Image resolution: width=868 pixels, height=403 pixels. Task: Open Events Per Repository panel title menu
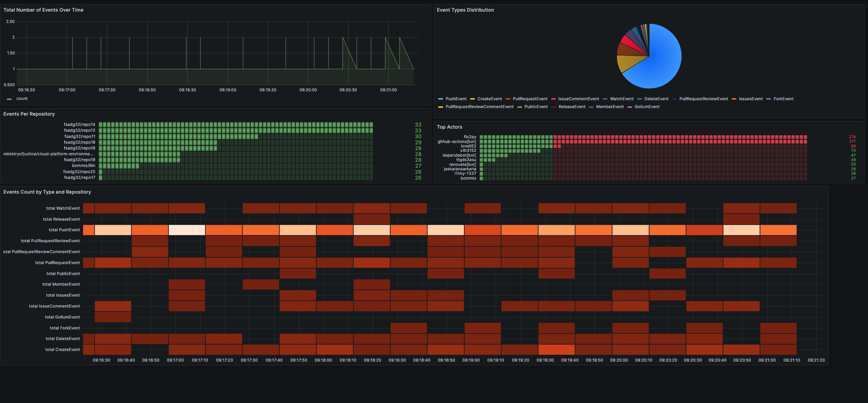(x=29, y=114)
